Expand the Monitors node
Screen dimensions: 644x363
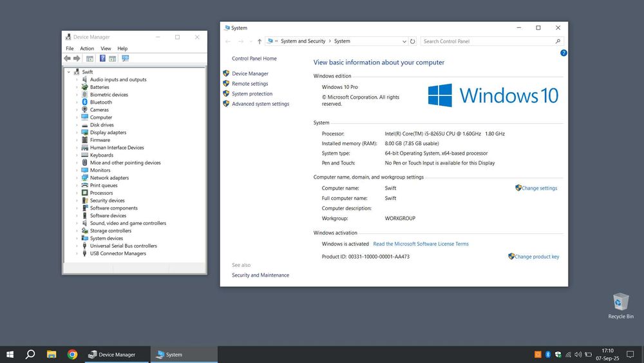(x=77, y=170)
